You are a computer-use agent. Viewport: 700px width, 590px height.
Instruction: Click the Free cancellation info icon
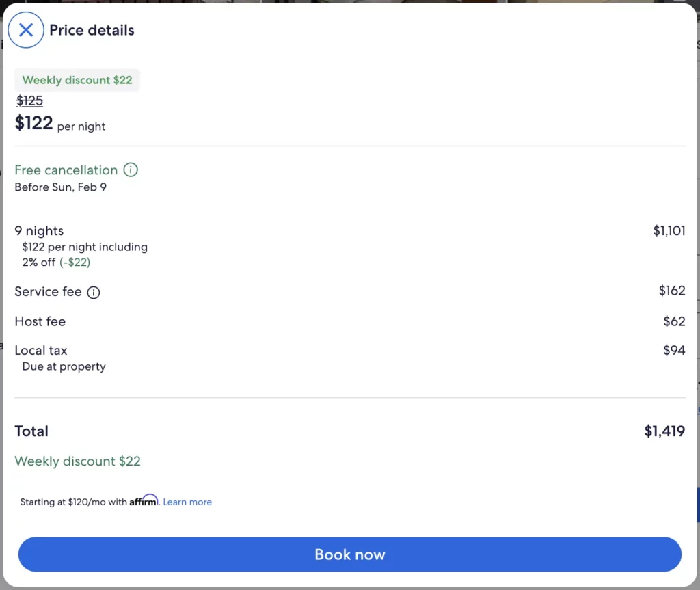tap(131, 170)
